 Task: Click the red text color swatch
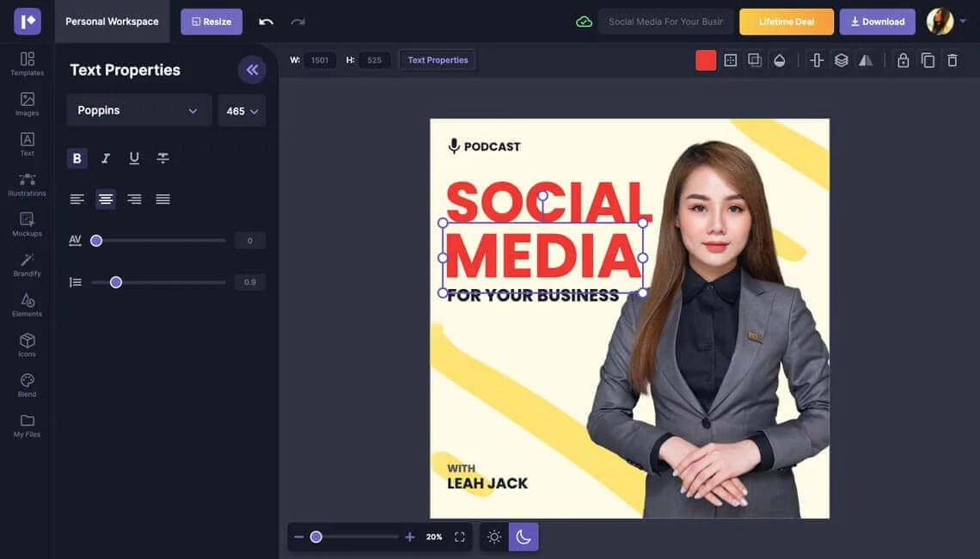point(706,60)
